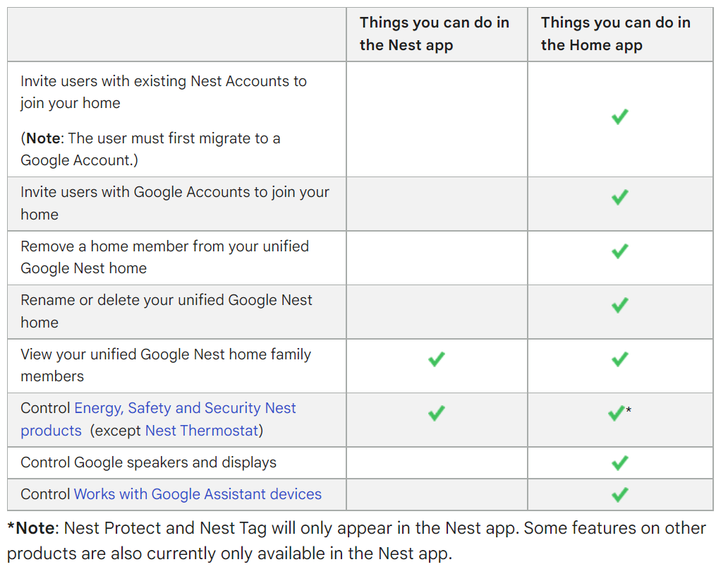
Task: Click Home app checkmark for Google Accounts invite
Action: click(x=619, y=197)
